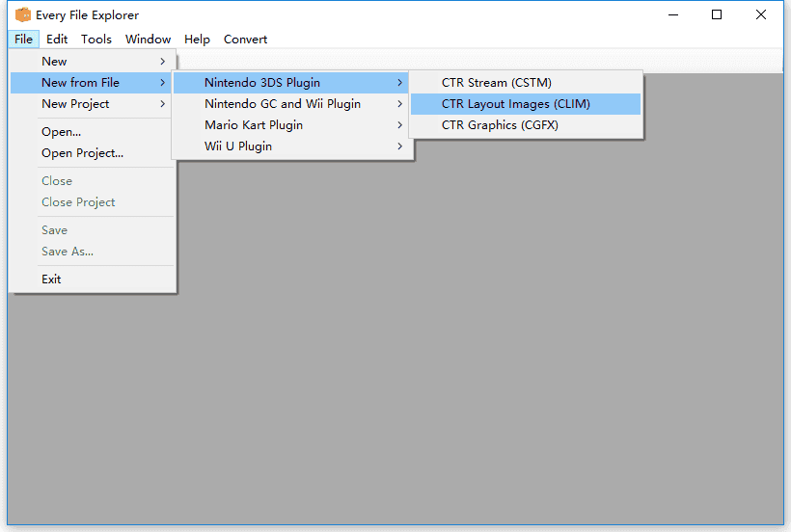791x532 pixels.
Task: Open the Help menu
Action: pos(197,40)
